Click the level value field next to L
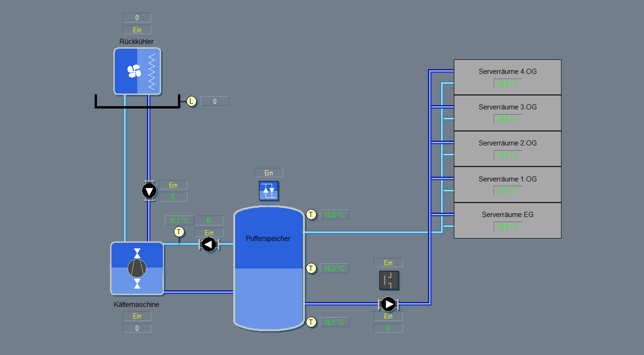The width and height of the screenshot is (644, 355). click(x=214, y=101)
